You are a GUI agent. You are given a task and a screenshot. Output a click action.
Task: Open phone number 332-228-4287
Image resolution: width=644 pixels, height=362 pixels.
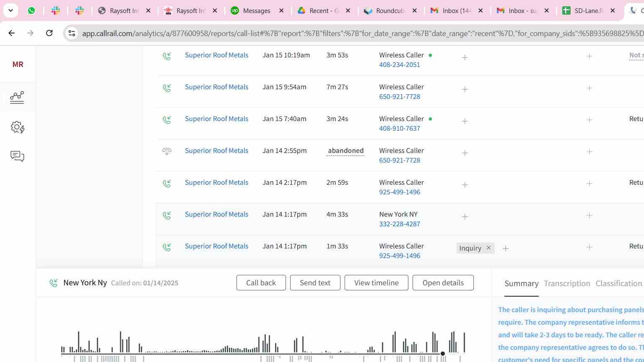pyautogui.click(x=400, y=224)
